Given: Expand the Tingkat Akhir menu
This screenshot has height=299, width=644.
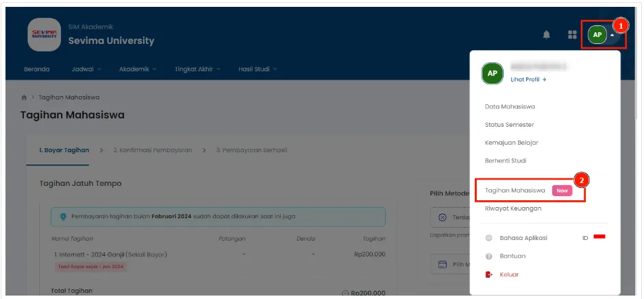Looking at the screenshot, I should [197, 69].
